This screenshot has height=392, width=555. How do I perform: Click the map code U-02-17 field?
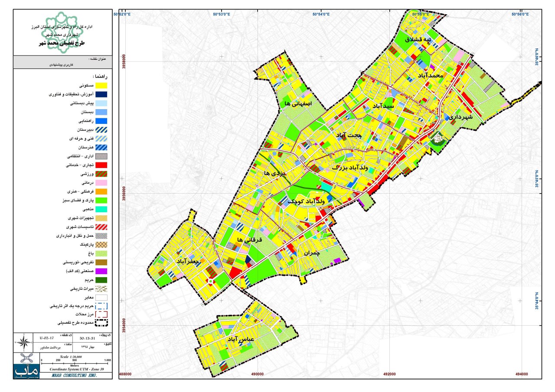[x=46, y=337]
